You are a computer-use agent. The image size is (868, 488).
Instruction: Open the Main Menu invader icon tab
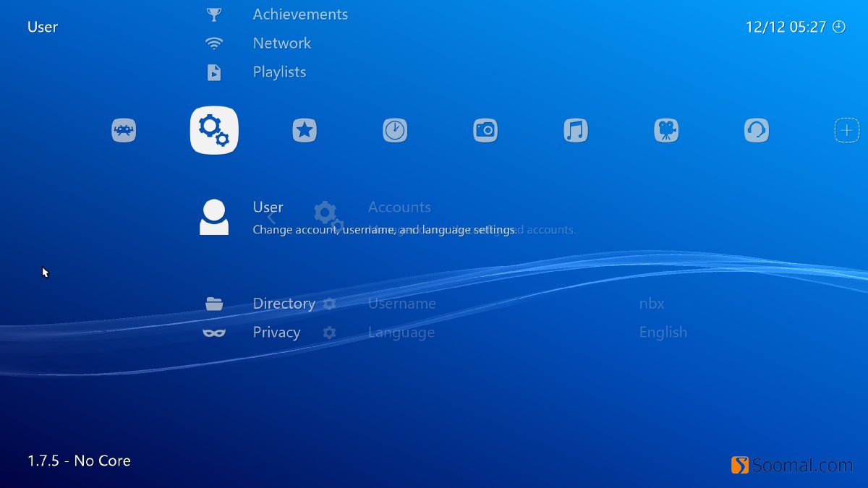124,131
